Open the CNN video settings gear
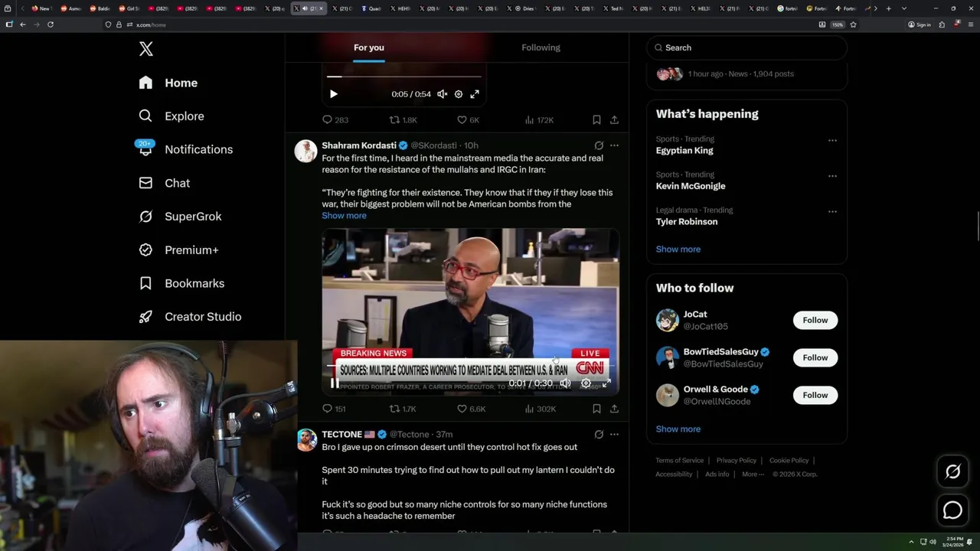 click(x=586, y=383)
